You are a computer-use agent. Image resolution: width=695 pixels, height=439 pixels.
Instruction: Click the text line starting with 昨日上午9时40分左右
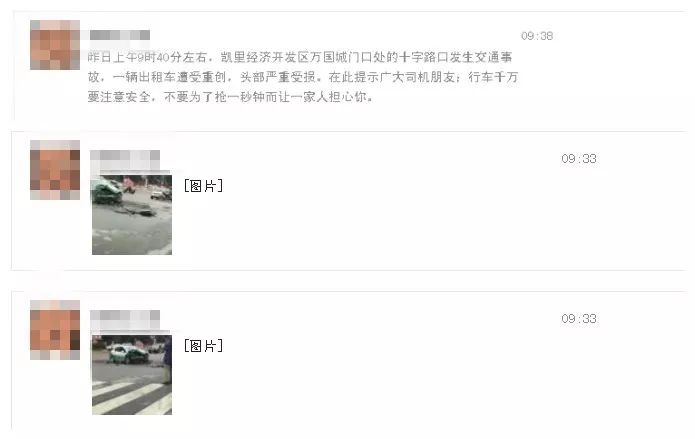(300, 57)
